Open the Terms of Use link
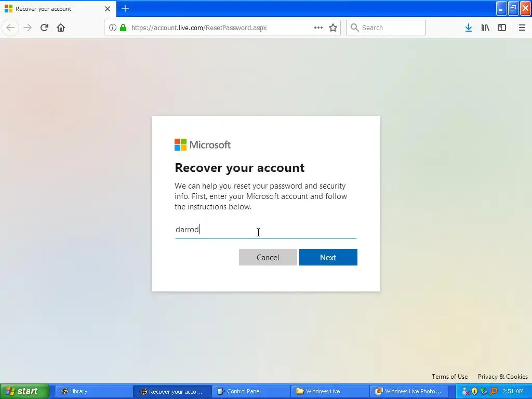Viewport: 532px width, 399px height. click(x=449, y=376)
